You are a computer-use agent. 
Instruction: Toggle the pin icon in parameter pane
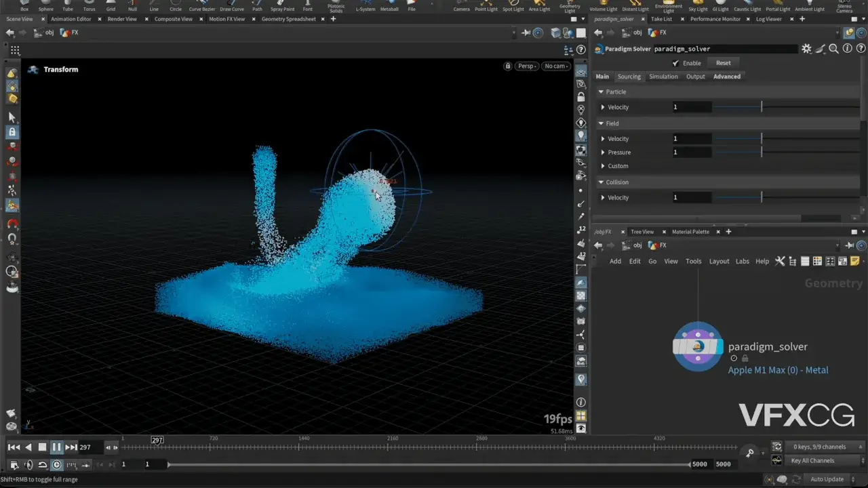click(849, 33)
